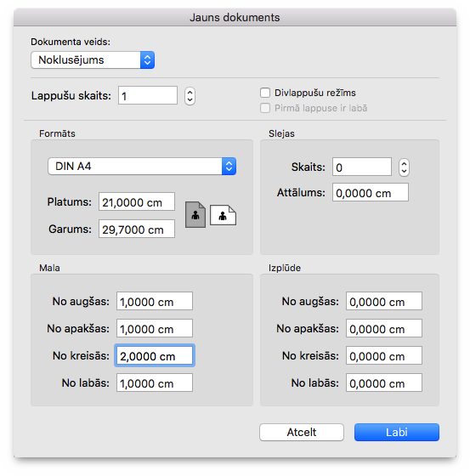This screenshot has height=476, width=470.
Task: Click the Labi button
Action: click(x=397, y=432)
